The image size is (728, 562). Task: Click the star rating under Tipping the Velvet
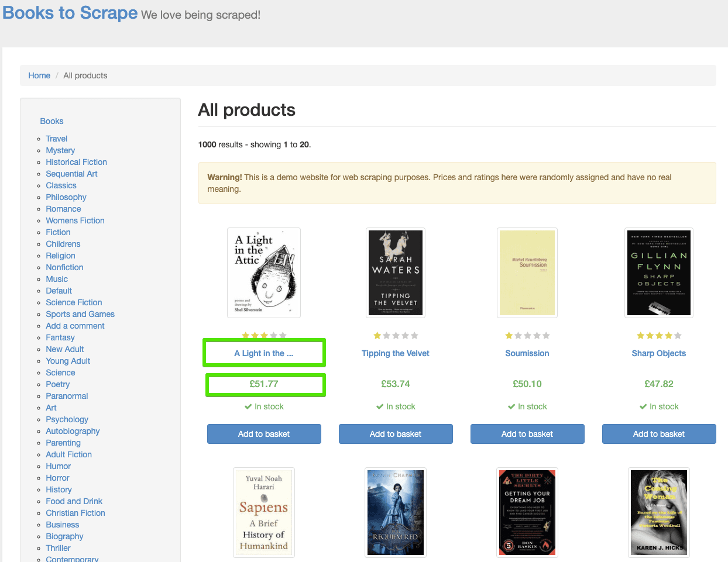[x=395, y=336]
